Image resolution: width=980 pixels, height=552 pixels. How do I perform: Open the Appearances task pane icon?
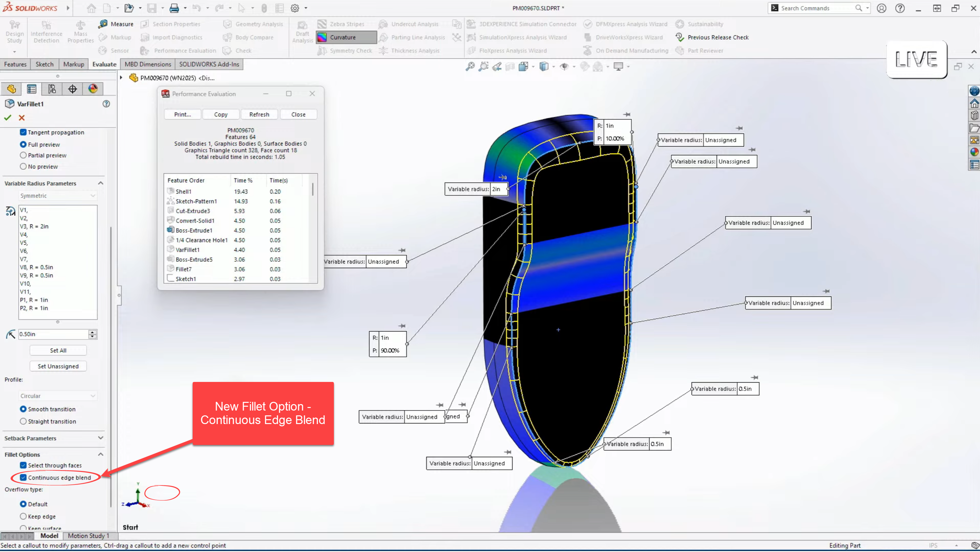(974, 152)
